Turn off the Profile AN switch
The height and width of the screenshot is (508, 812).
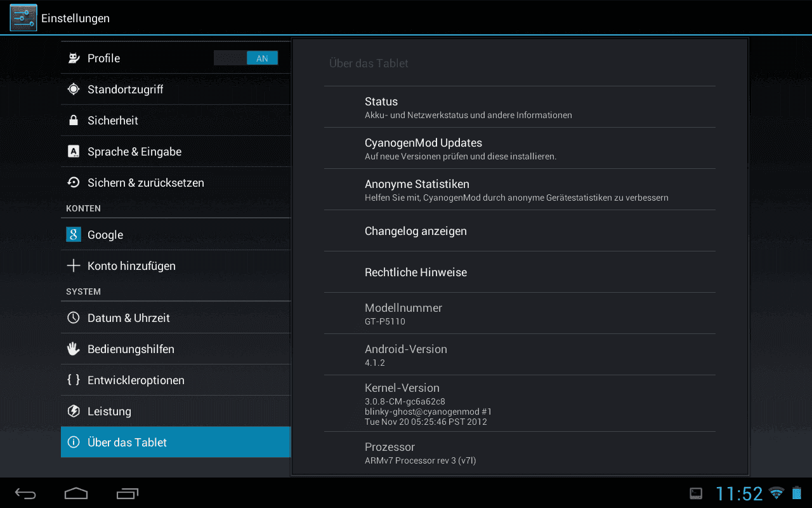tap(246, 58)
